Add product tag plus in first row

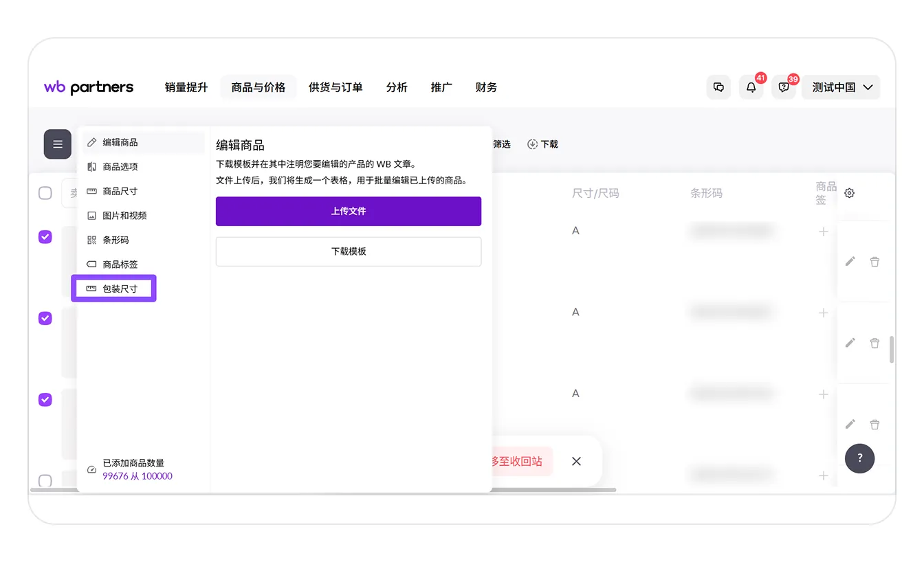click(823, 232)
